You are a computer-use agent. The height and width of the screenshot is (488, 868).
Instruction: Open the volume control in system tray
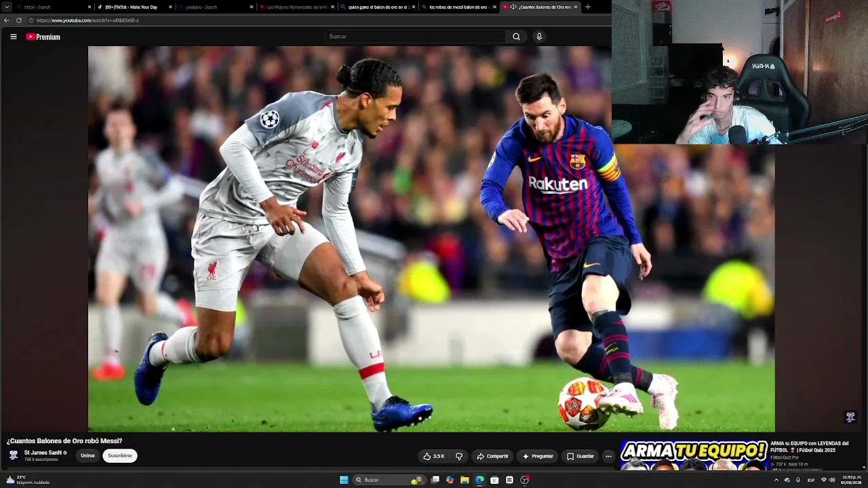pyautogui.click(x=832, y=480)
